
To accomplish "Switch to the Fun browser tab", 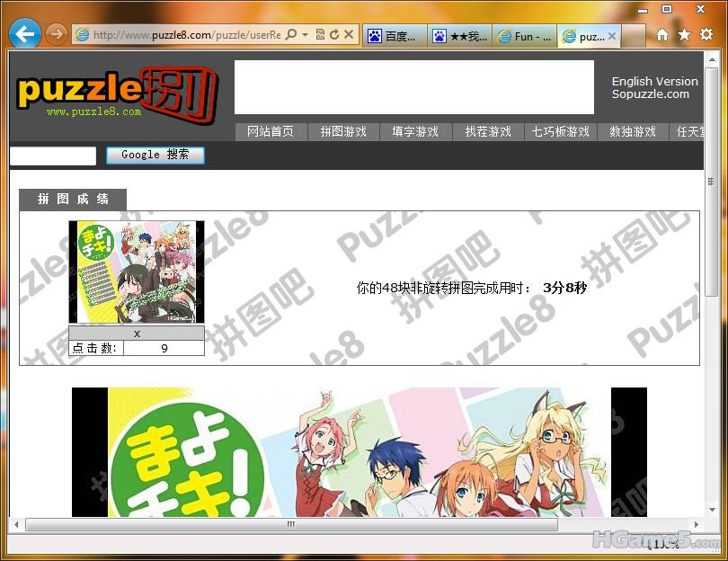I will coord(524,36).
